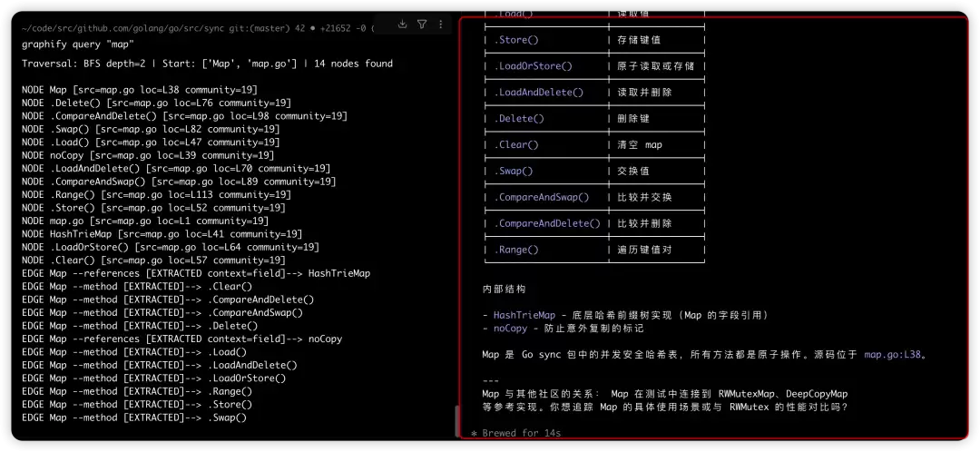Click the EDGE Map method .LoadAndDelete() line
The height and width of the screenshot is (452, 980).
point(160,365)
